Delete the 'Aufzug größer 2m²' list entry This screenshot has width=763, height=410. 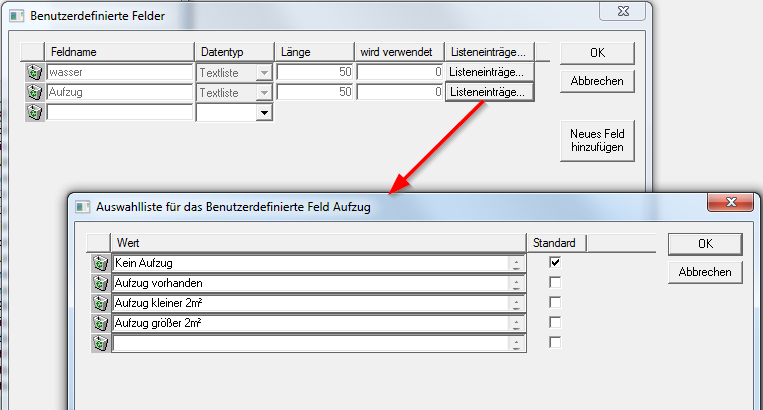(x=100, y=323)
